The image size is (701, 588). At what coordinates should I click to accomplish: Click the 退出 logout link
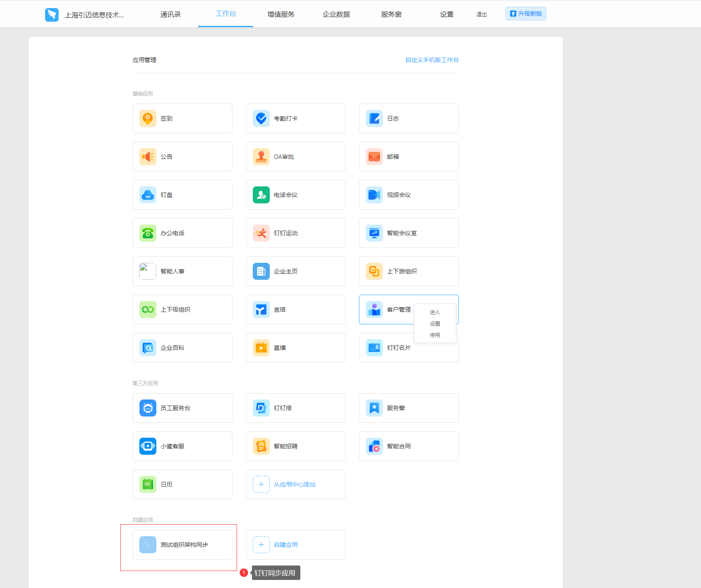(x=482, y=14)
